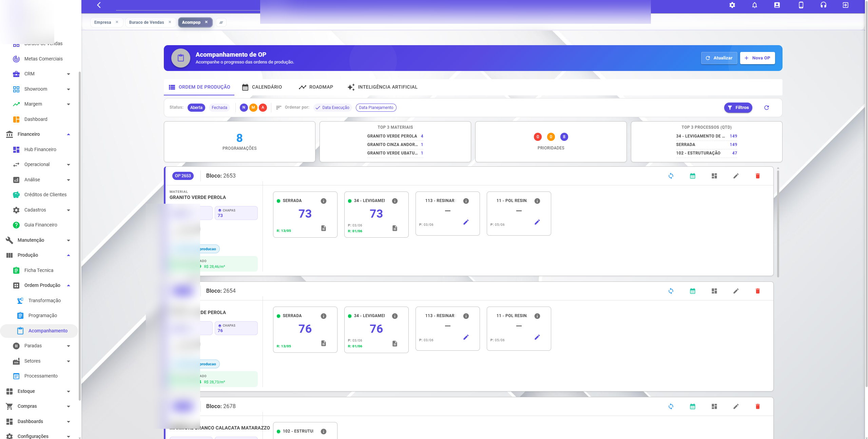Viewport: 868px width, 439px height.
Task: Click the mobile device icon
Action: [801, 5]
